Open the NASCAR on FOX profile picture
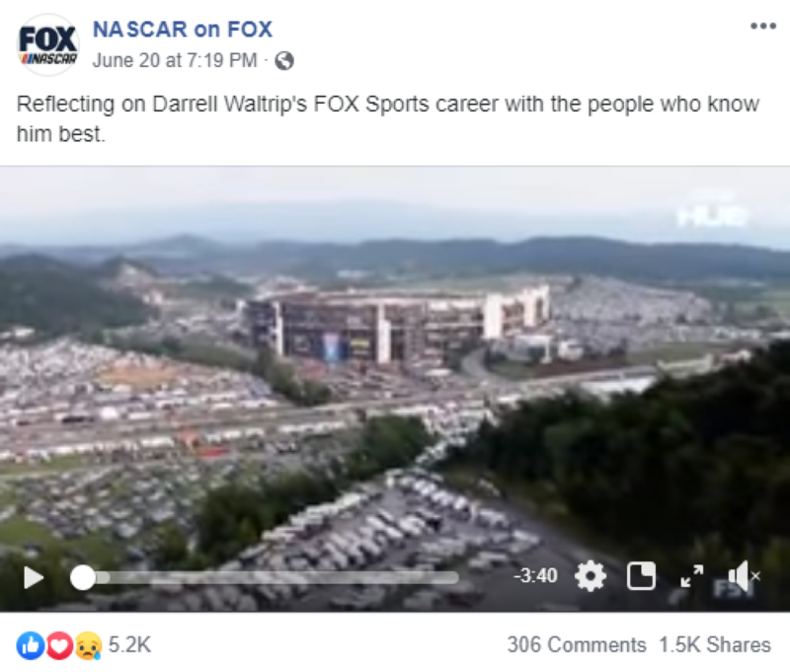 [x=47, y=44]
